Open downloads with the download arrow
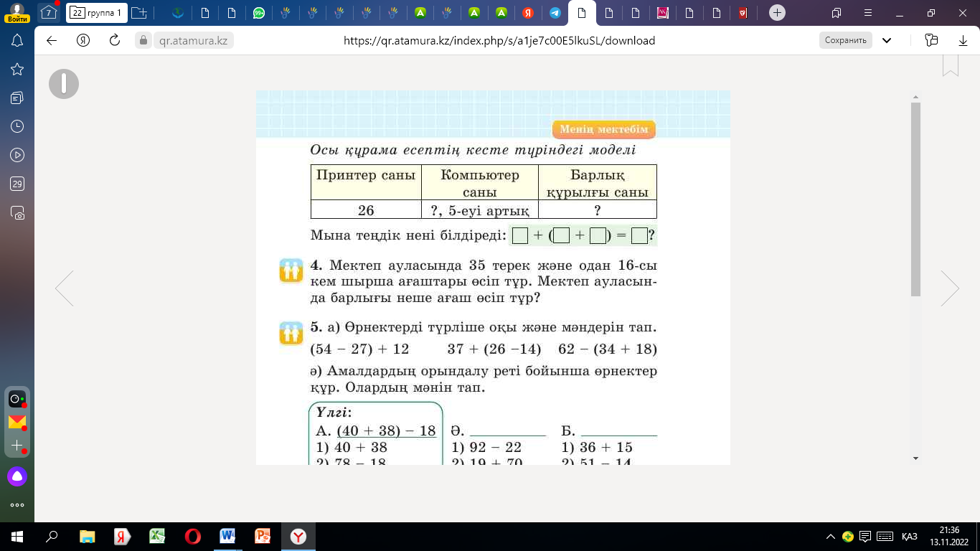Image resolution: width=980 pixels, height=551 pixels. [x=963, y=41]
